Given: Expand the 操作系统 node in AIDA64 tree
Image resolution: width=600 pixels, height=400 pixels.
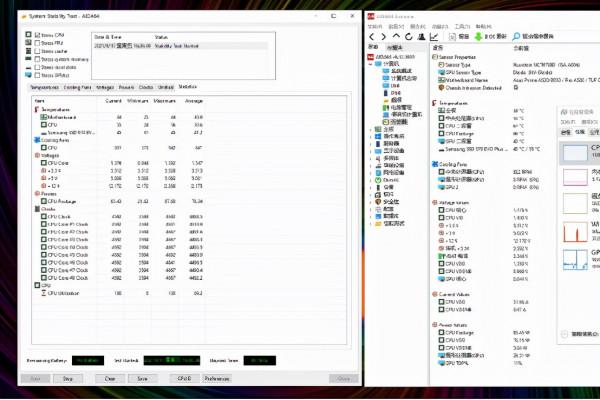Looking at the screenshot, I should (x=371, y=137).
